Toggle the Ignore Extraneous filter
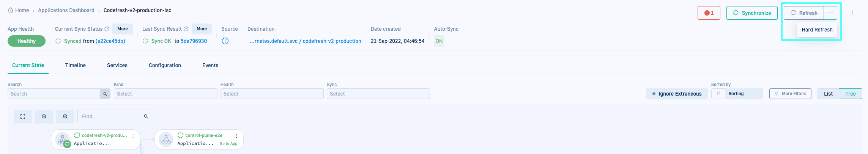868x154 pixels. tap(677, 94)
